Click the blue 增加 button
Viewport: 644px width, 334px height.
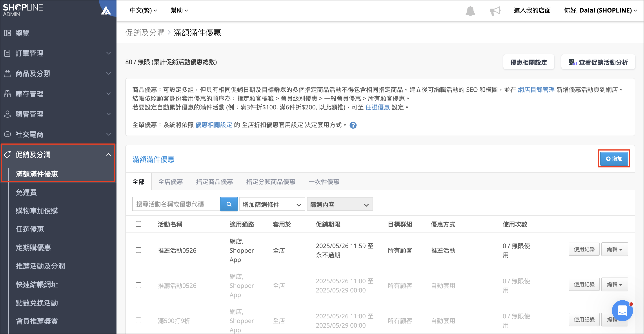(614, 159)
